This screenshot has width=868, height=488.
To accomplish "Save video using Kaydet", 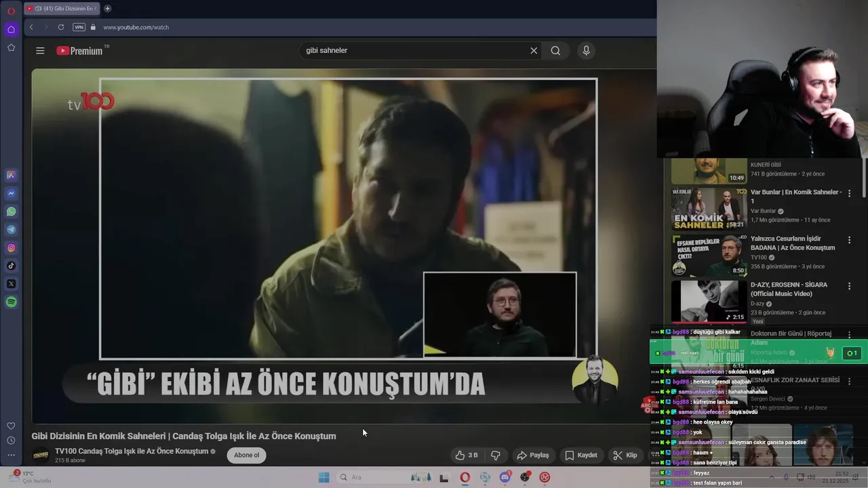I will (581, 455).
